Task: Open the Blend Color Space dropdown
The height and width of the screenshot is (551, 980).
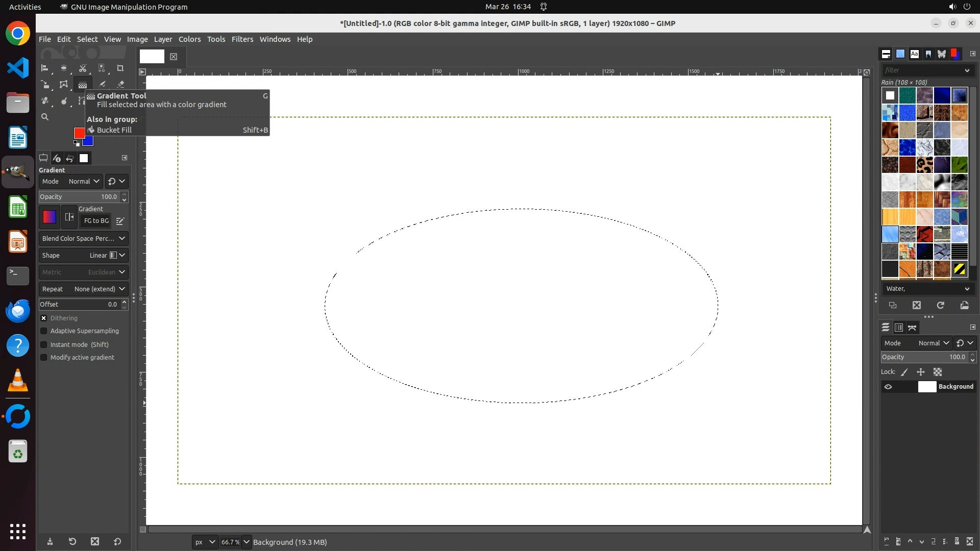Action: pos(83,238)
